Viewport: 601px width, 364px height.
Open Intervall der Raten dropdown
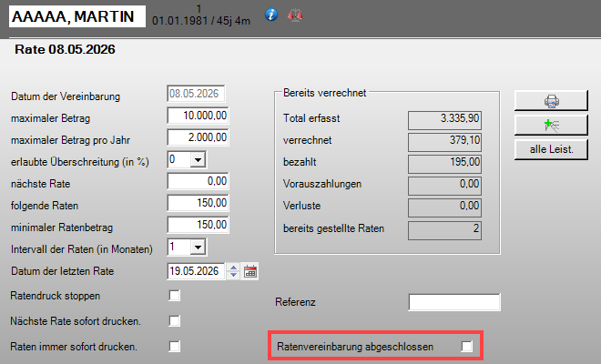[x=199, y=248]
